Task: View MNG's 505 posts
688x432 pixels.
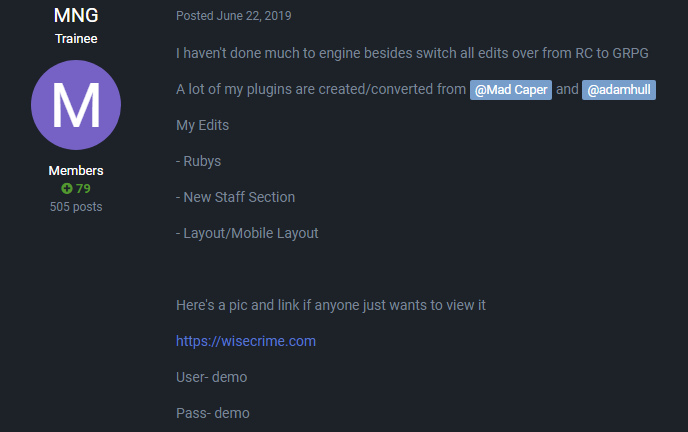Action: pos(76,207)
